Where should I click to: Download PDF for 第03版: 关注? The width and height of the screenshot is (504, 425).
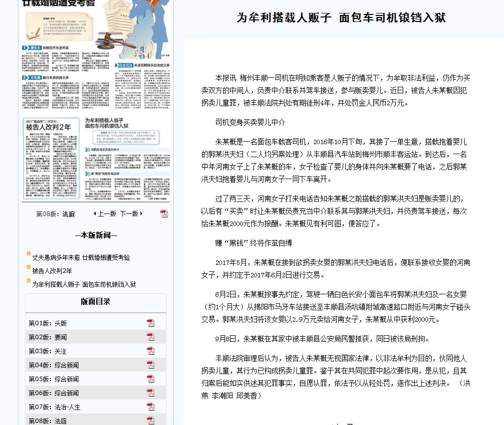[150, 351]
